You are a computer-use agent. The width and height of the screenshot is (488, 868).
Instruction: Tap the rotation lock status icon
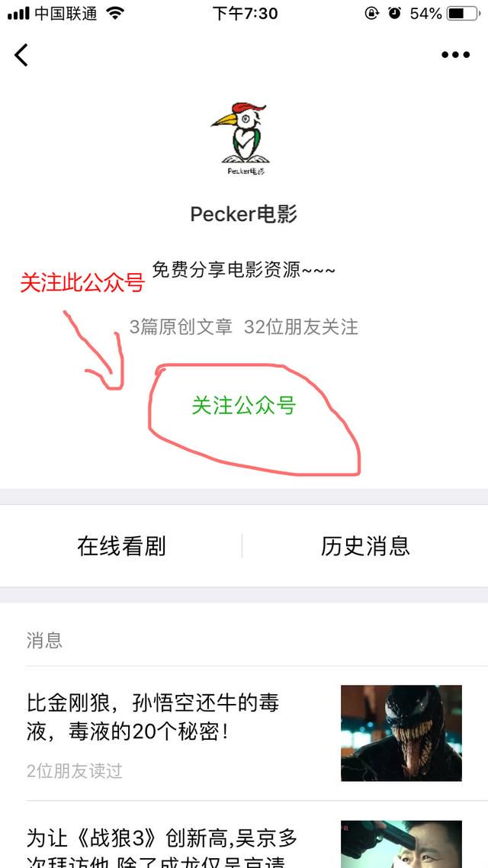pyautogui.click(x=372, y=13)
